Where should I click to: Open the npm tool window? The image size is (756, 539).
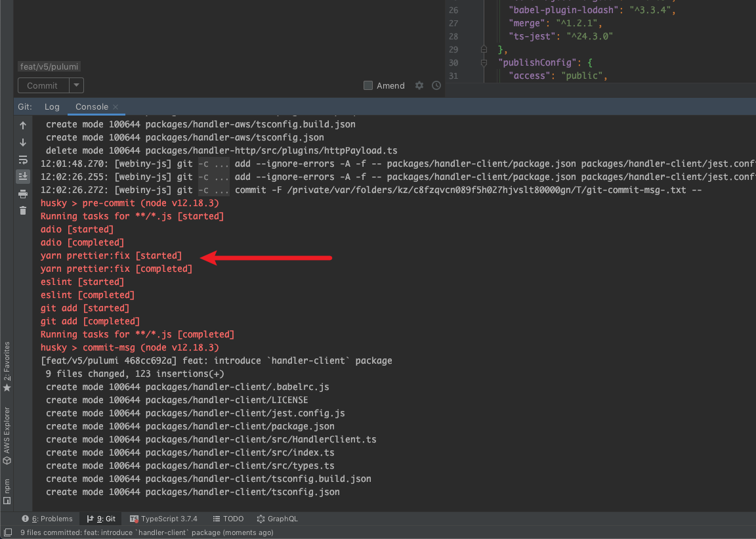(x=7, y=491)
